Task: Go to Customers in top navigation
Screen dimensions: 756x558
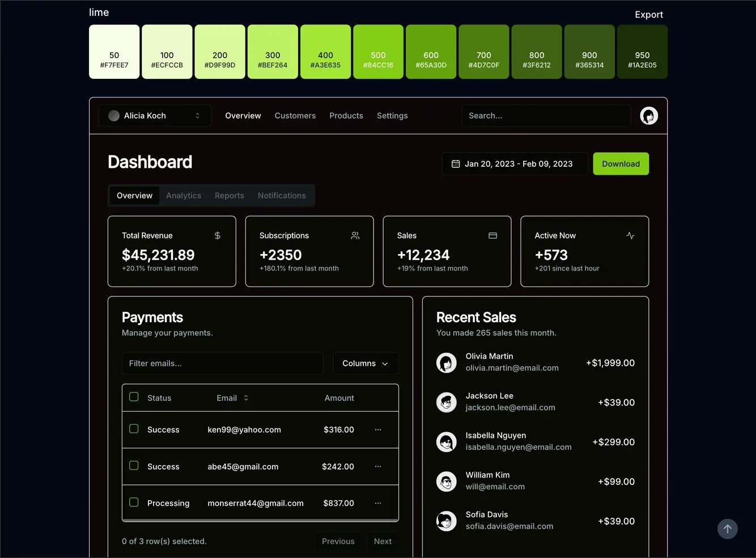Action: [x=295, y=116]
